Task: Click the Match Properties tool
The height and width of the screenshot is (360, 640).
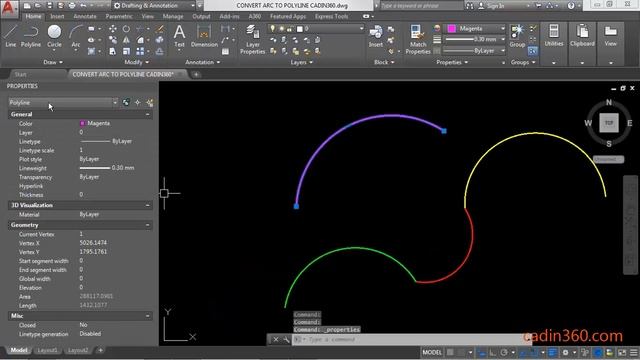Action: click(x=418, y=40)
